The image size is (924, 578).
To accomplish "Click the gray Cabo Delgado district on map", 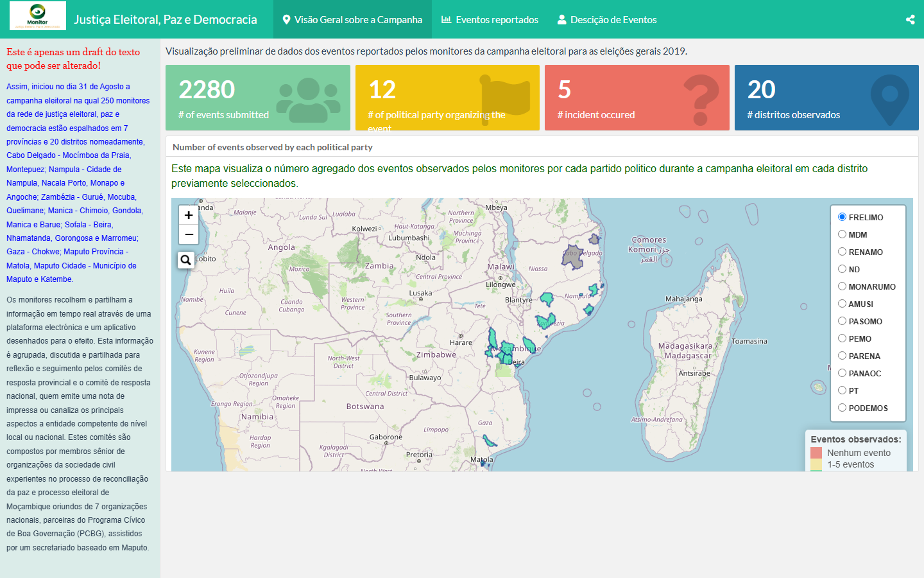I will (x=573, y=257).
